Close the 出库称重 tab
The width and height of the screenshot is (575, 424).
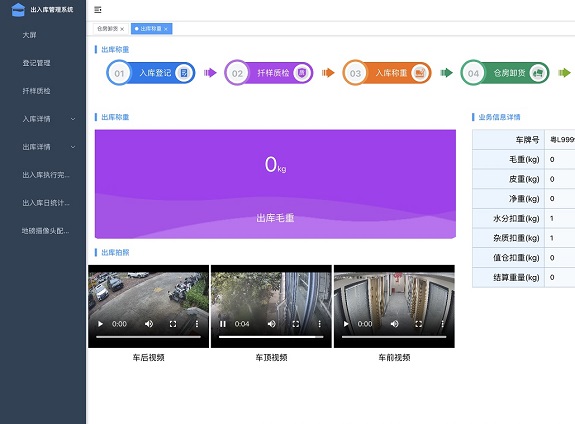tap(166, 29)
